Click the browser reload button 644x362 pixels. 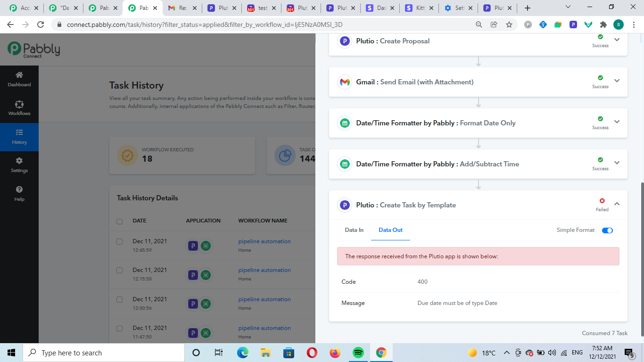(x=41, y=25)
